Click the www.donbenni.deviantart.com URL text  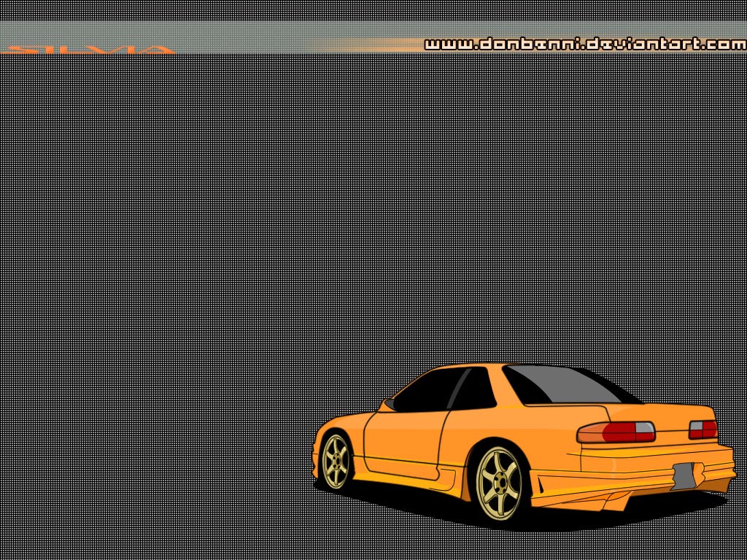tap(585, 44)
